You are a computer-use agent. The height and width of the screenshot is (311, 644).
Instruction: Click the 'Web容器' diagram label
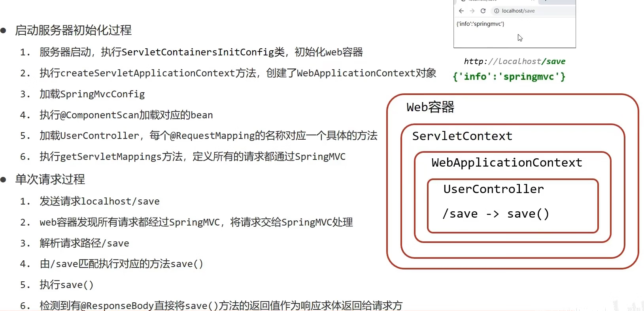431,107
